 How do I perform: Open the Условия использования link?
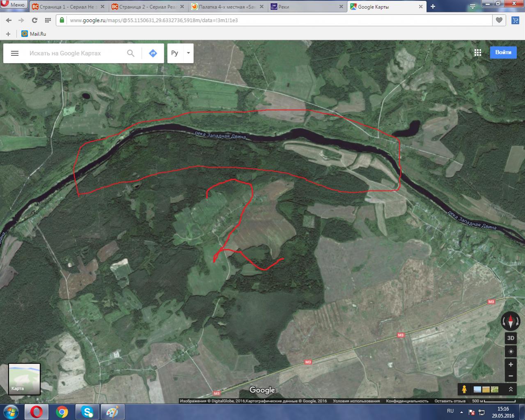pos(356,401)
